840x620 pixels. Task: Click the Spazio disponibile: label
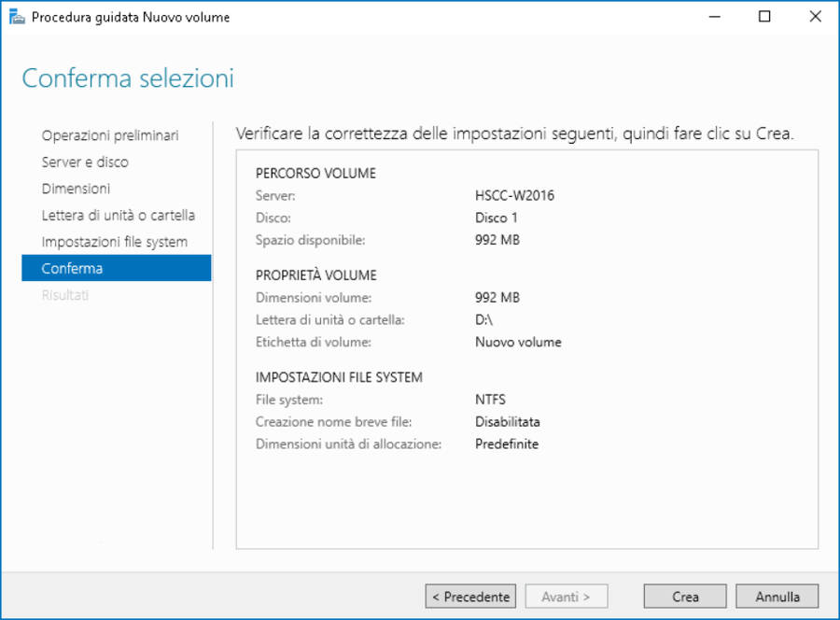[x=310, y=240]
